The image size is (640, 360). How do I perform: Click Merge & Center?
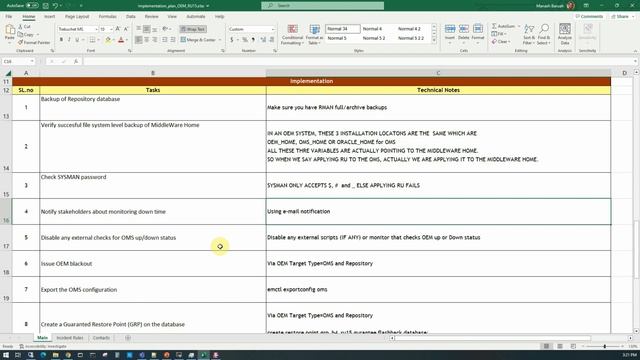click(198, 40)
